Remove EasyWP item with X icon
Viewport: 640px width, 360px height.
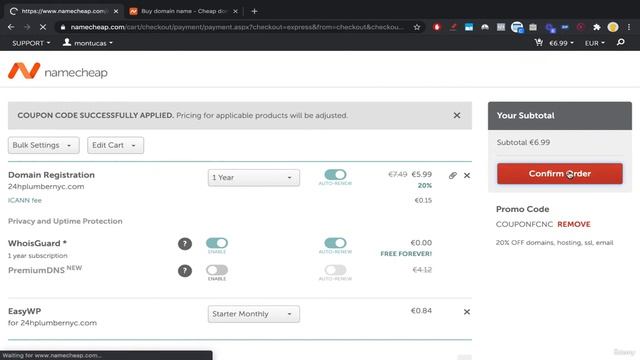(x=467, y=312)
